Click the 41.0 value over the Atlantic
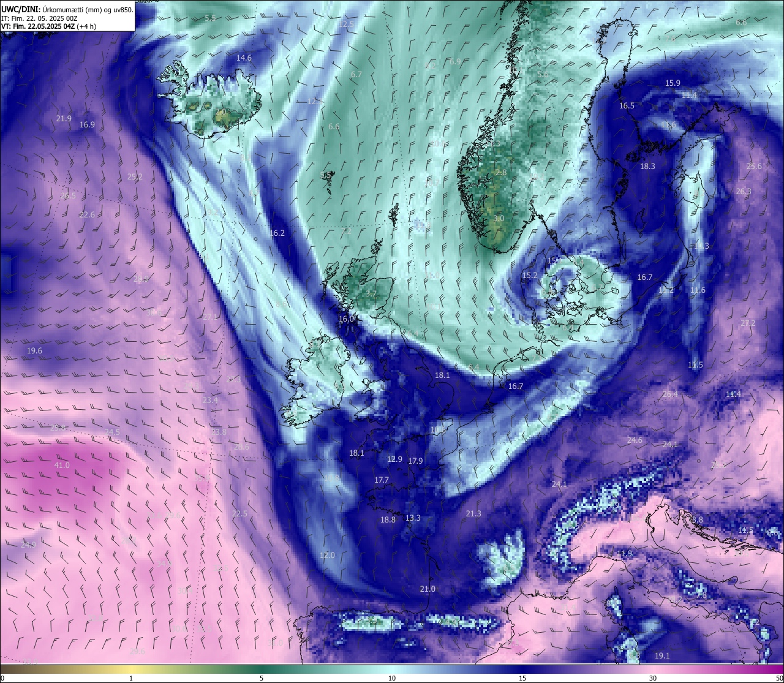Screen dimensions: 784x683 coord(62,466)
